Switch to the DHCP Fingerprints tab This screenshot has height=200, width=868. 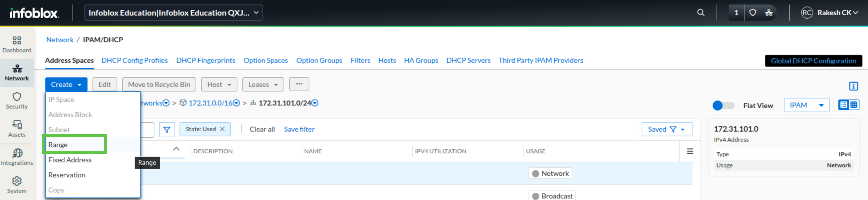pos(205,61)
